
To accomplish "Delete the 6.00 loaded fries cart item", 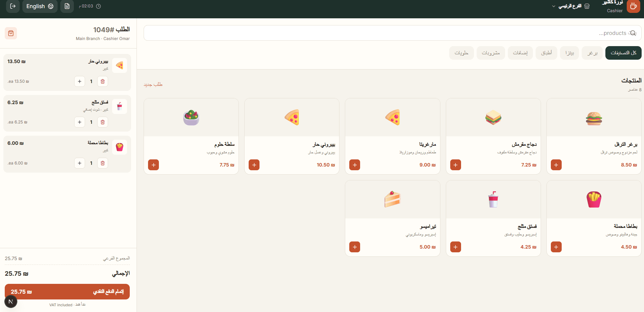I will click(103, 163).
